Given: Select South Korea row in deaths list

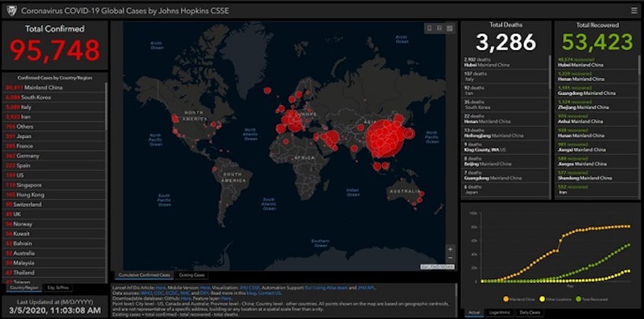Looking at the screenshot, I should coord(505,105).
